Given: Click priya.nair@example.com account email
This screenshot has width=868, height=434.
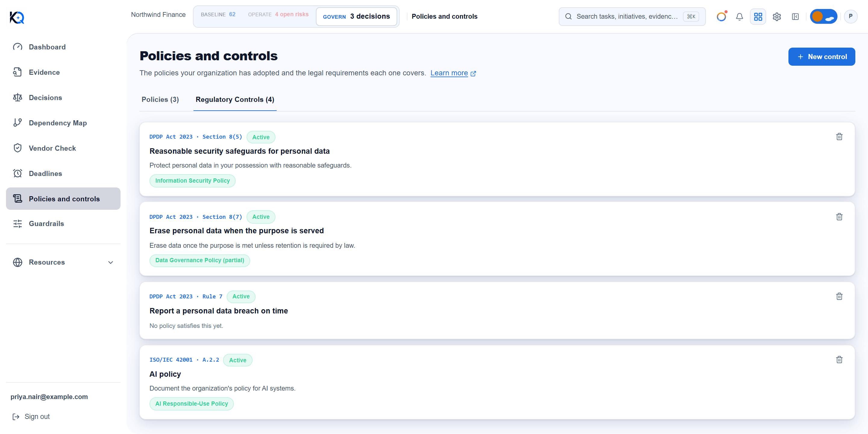Looking at the screenshot, I should [x=49, y=397].
